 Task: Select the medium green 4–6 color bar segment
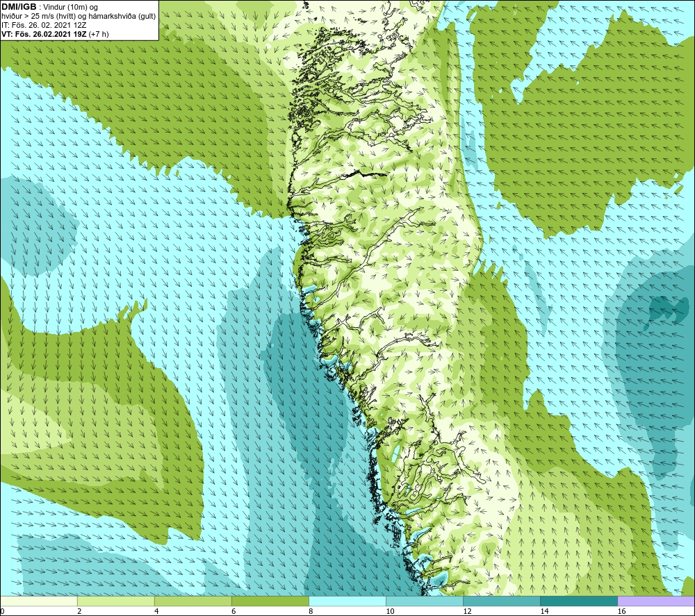coord(193,601)
